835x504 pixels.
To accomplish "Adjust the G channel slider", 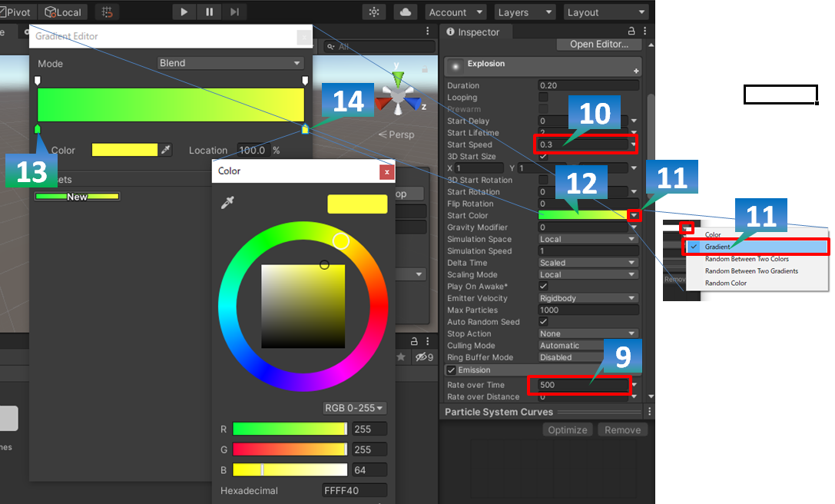I will (x=290, y=449).
